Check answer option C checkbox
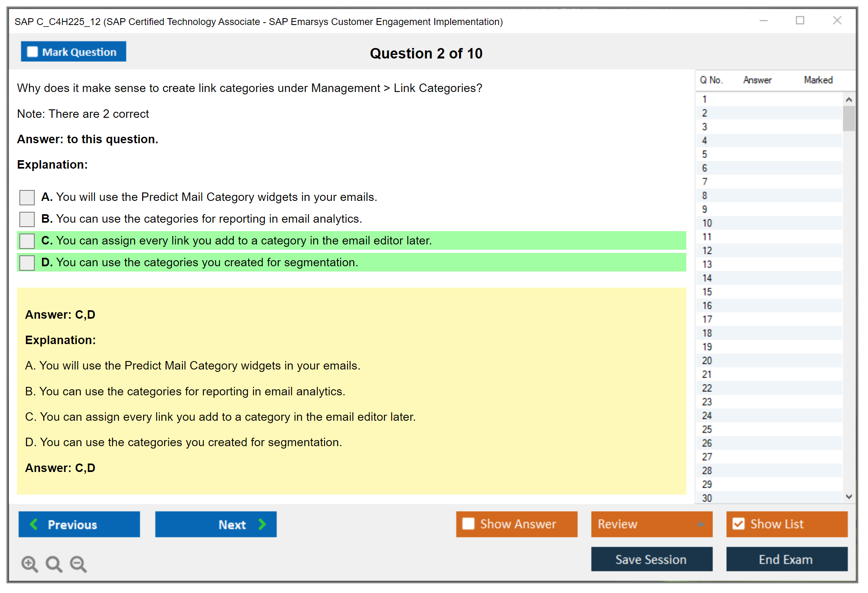This screenshot has height=593, width=868. click(x=27, y=241)
